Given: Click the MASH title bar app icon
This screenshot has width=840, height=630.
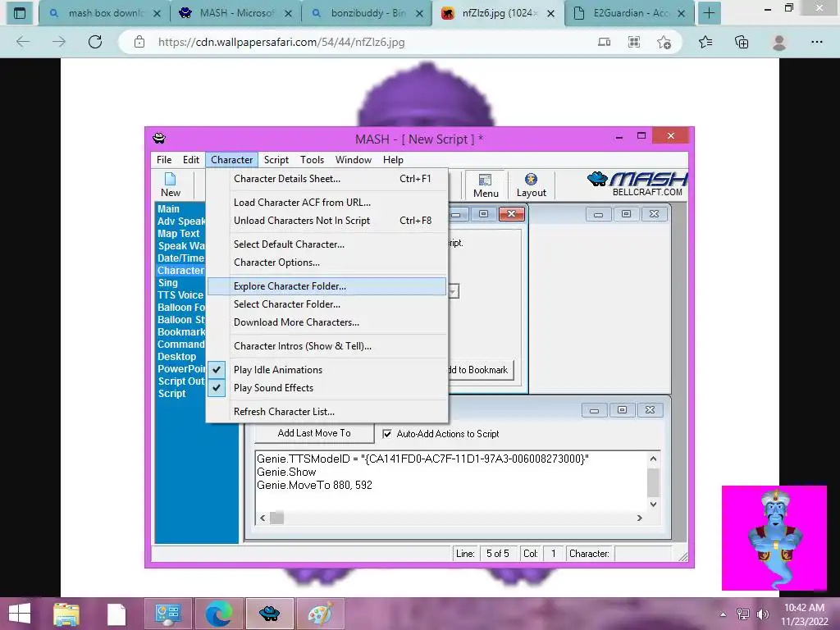Looking at the screenshot, I should click(x=159, y=138).
